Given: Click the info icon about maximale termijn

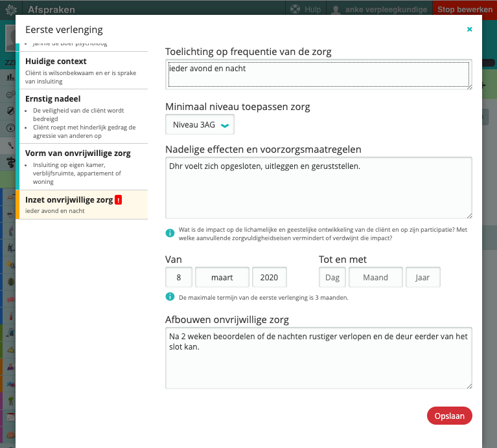Looking at the screenshot, I should click(170, 297).
